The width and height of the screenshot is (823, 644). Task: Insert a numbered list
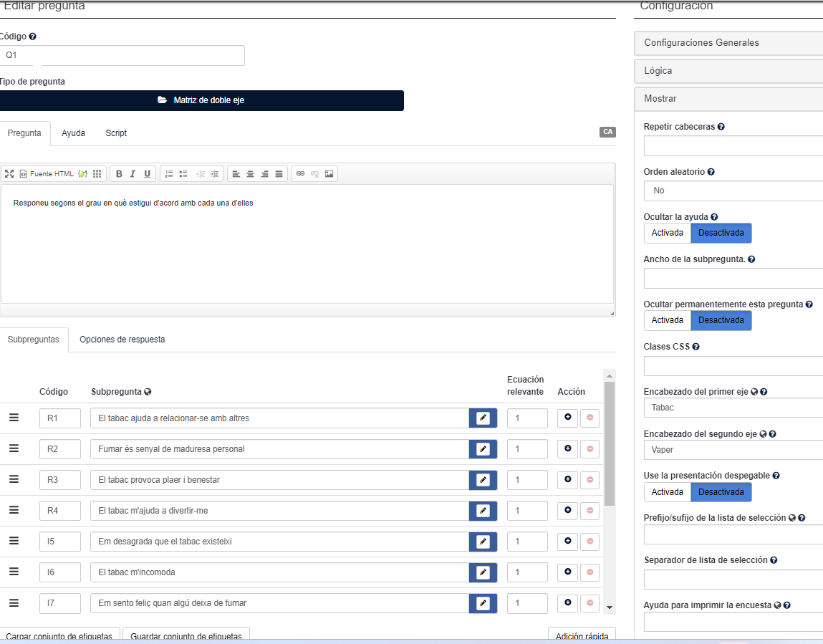tap(169, 174)
